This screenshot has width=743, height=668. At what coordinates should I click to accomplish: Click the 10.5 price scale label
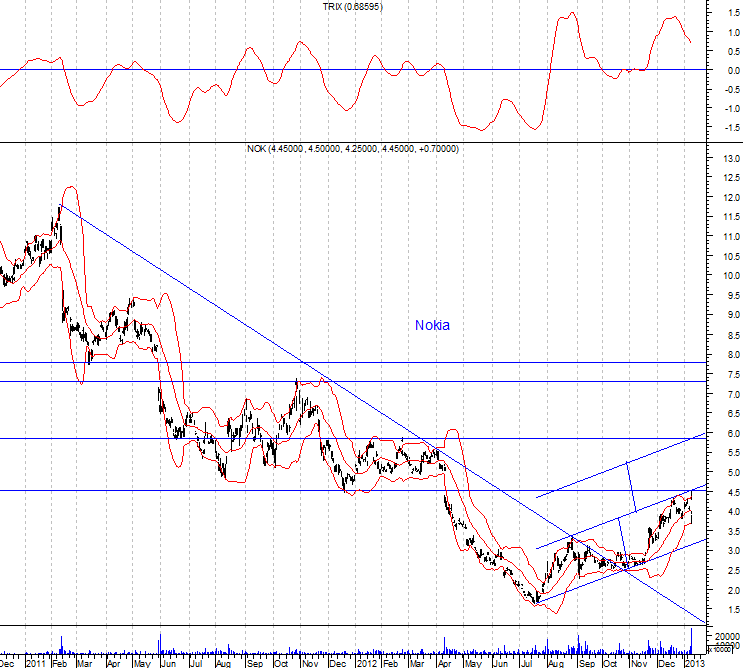click(x=732, y=256)
